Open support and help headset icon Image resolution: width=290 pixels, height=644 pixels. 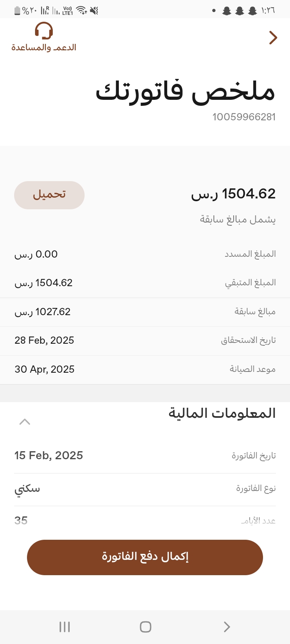(x=43, y=31)
